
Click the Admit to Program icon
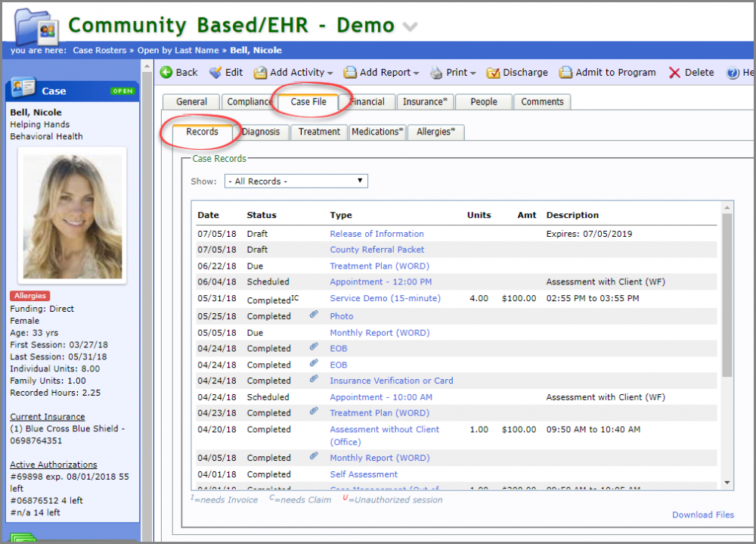click(565, 73)
